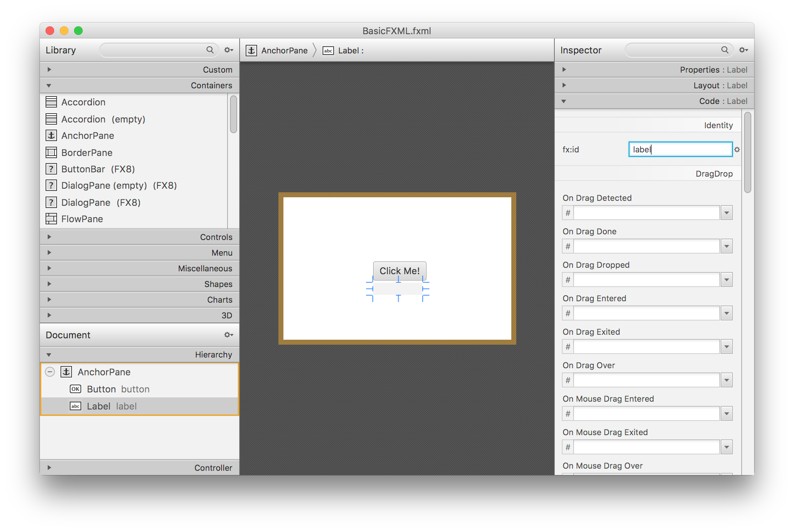This screenshot has width=794, height=532.
Task: Click the AnchorPane icon in breadcrumb bar
Action: 251,51
